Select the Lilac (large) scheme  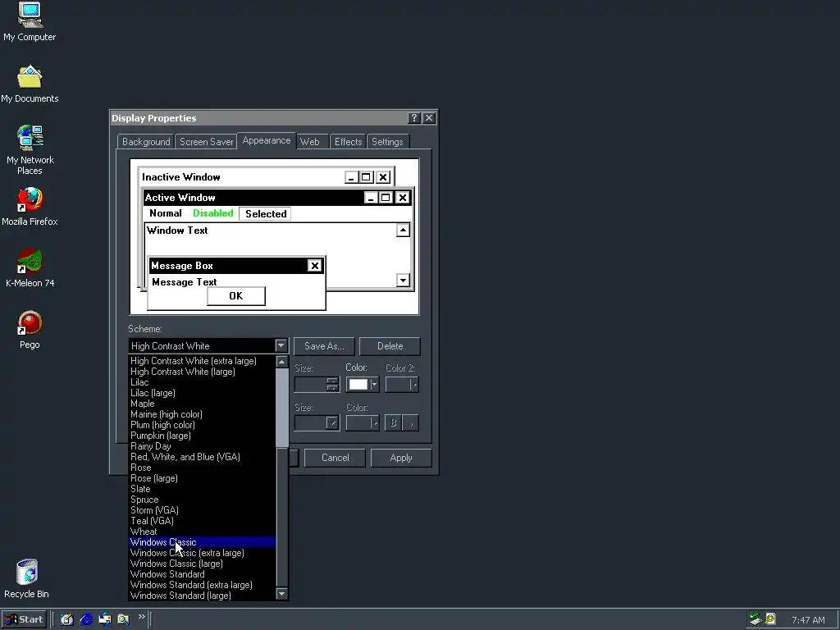[x=202, y=393]
